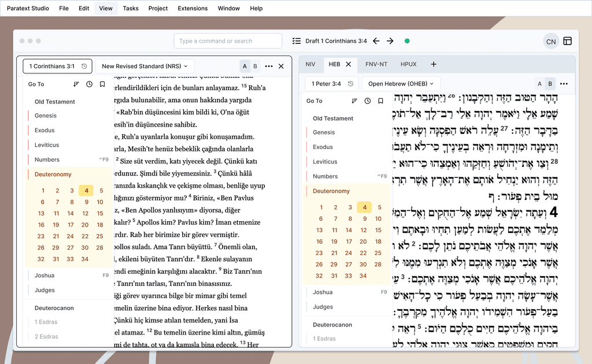Click history icon in 1 Peter 3:4 box
Screen dimensions: 592x364
[350, 84]
